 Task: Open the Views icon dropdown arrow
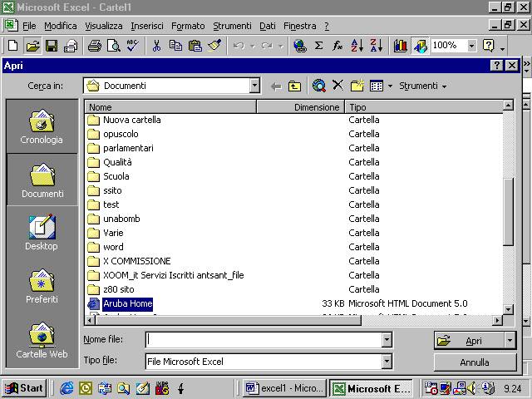coord(390,86)
